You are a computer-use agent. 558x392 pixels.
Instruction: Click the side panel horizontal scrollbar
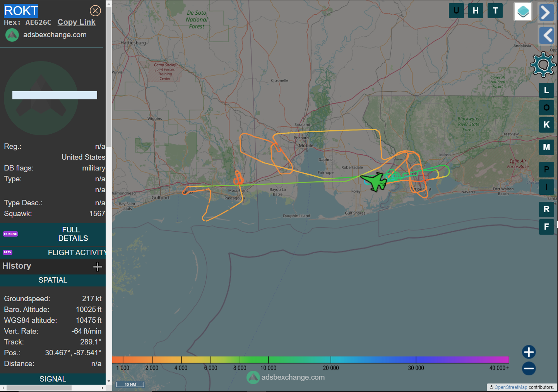pyautogui.click(x=39, y=388)
